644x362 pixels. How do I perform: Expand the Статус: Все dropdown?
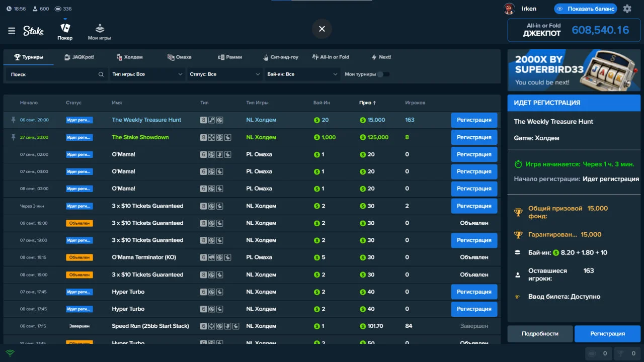click(x=225, y=74)
